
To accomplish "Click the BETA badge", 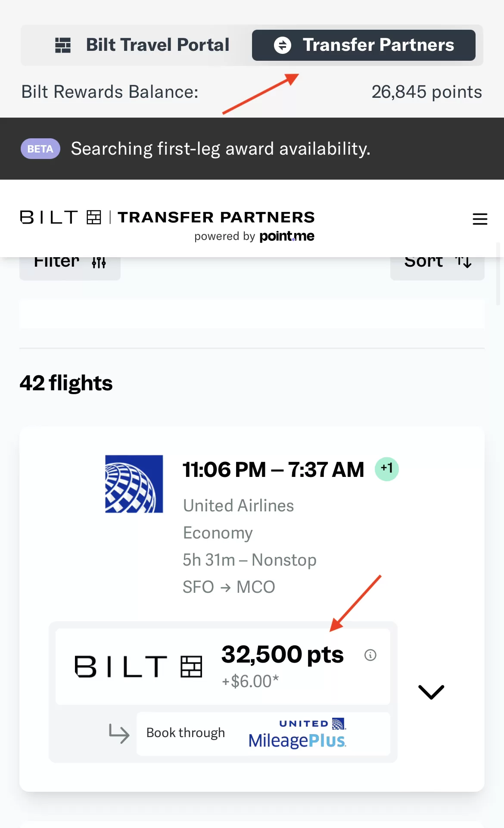I will 40,149.
